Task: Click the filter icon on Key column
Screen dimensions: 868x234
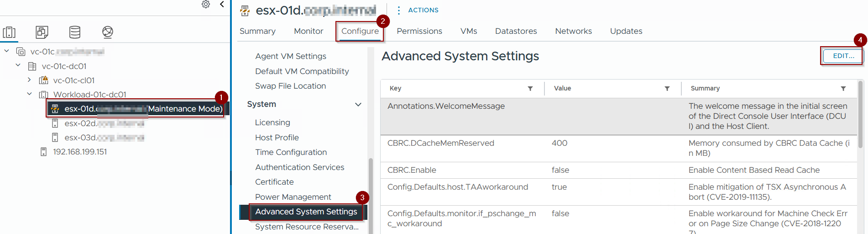Action: pyautogui.click(x=530, y=89)
